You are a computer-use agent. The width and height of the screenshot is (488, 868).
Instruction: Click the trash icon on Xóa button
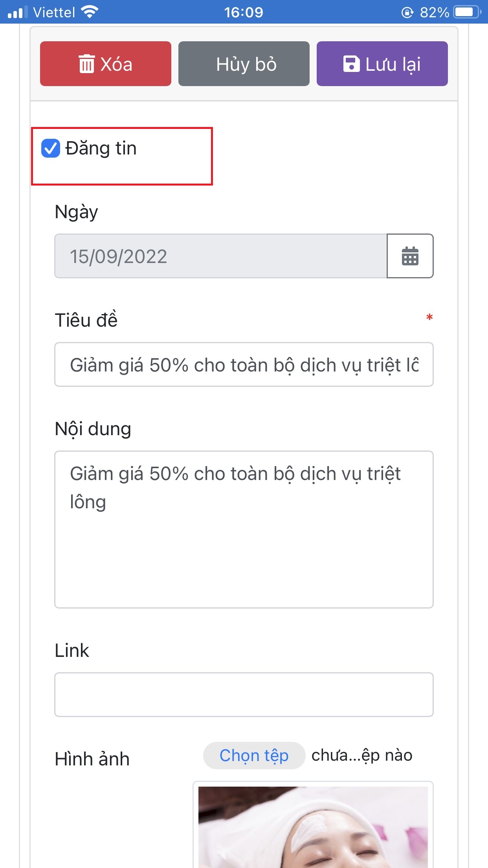[x=86, y=64]
